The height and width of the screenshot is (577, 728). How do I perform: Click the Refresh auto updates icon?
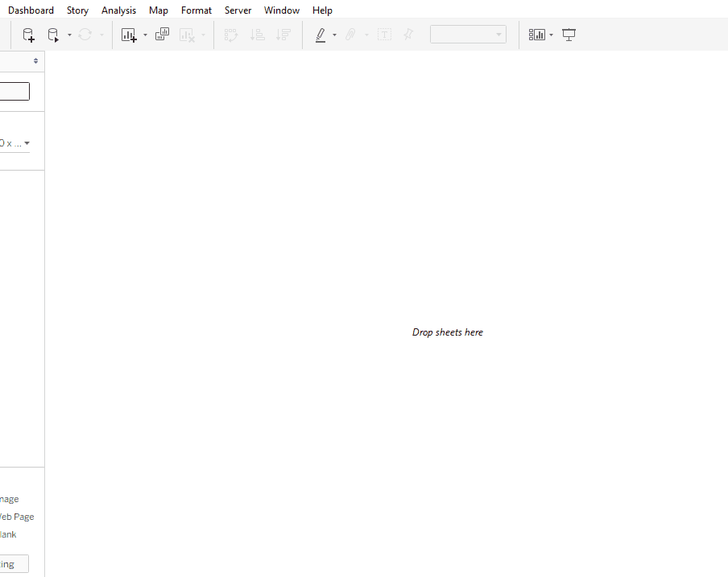point(85,35)
